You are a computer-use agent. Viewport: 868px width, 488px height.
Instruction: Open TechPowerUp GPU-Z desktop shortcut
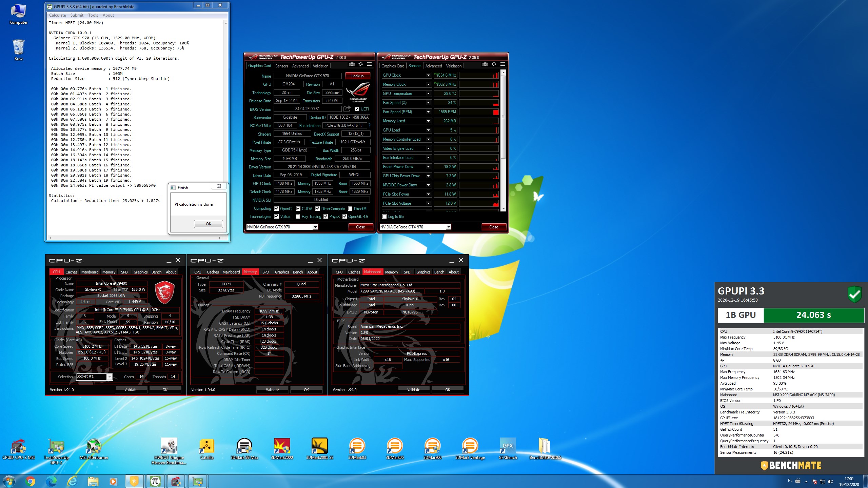56,451
